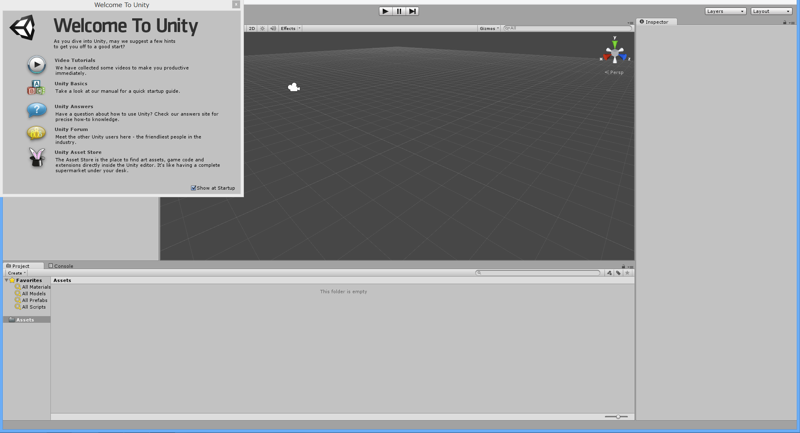
Task: Click the Unity Basics heading link
Action: [x=71, y=84]
